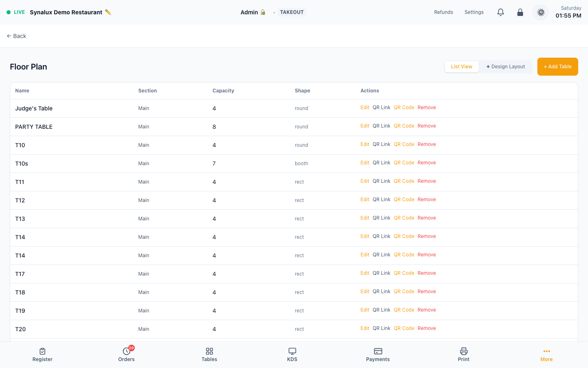Open QR Link for table T17
This screenshot has height=368, width=588.
click(381, 273)
